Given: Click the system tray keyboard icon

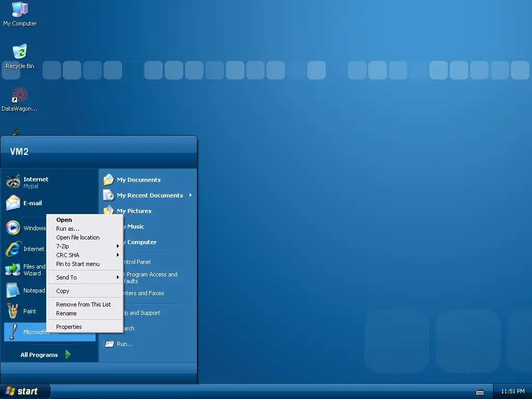Looking at the screenshot, I should [480, 392].
